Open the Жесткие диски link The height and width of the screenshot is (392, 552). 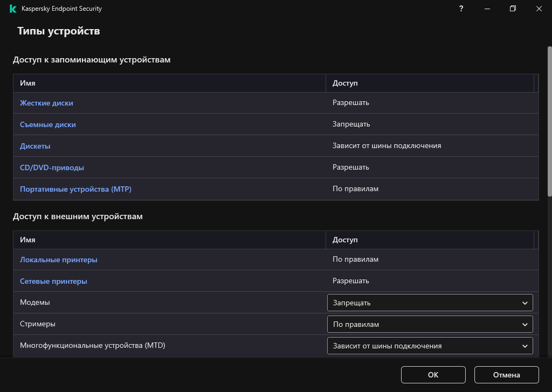coord(46,103)
